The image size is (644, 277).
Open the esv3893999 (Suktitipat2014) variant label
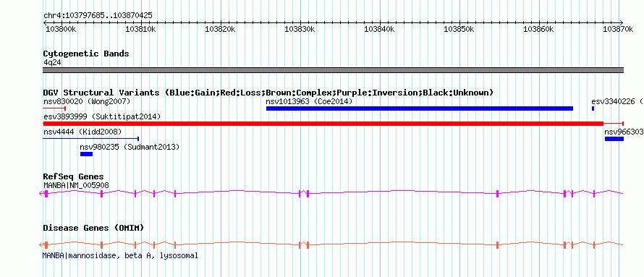click(102, 116)
